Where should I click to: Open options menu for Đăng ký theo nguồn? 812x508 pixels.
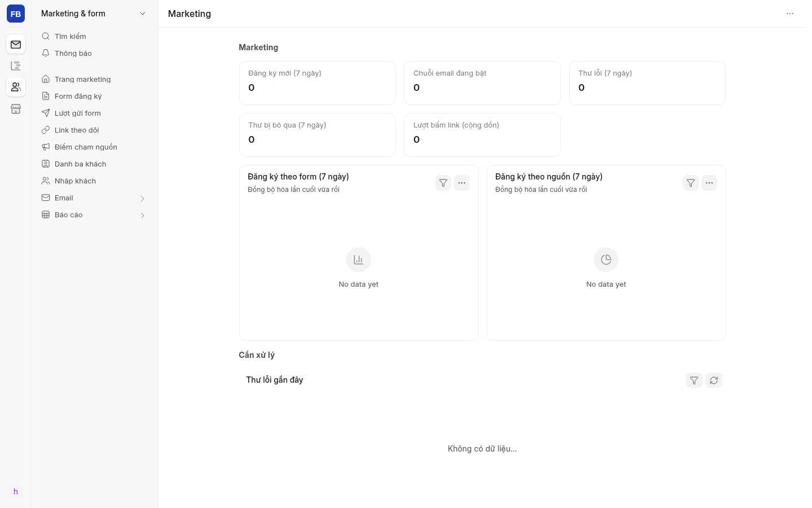click(709, 183)
